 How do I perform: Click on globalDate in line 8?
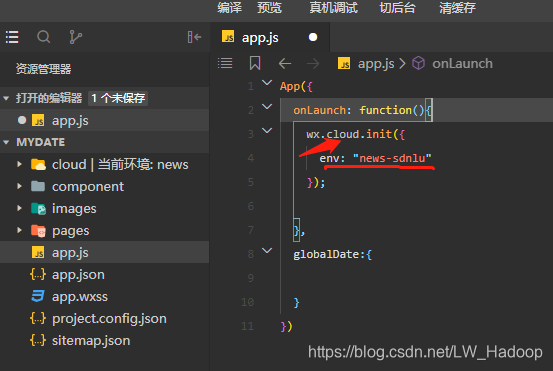(326, 254)
